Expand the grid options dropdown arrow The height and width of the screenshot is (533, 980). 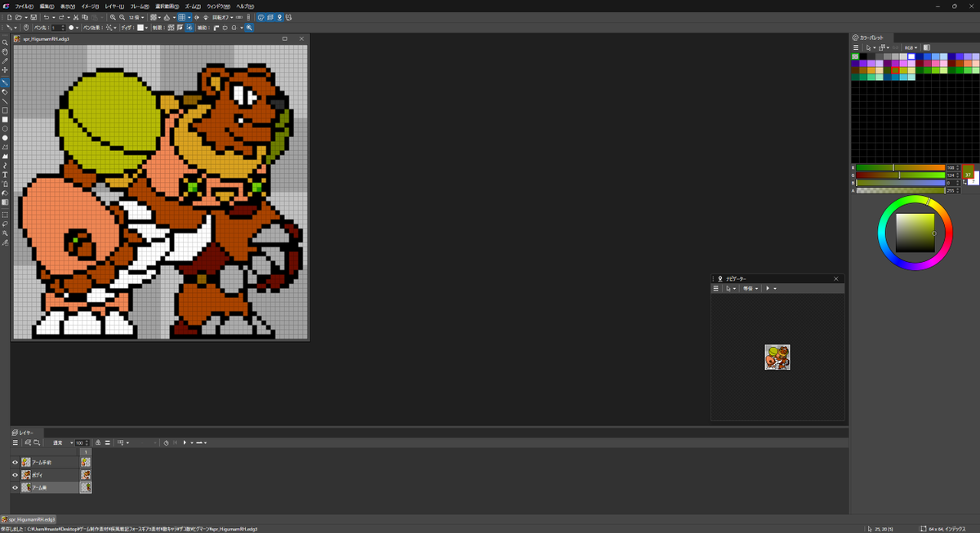click(x=189, y=17)
